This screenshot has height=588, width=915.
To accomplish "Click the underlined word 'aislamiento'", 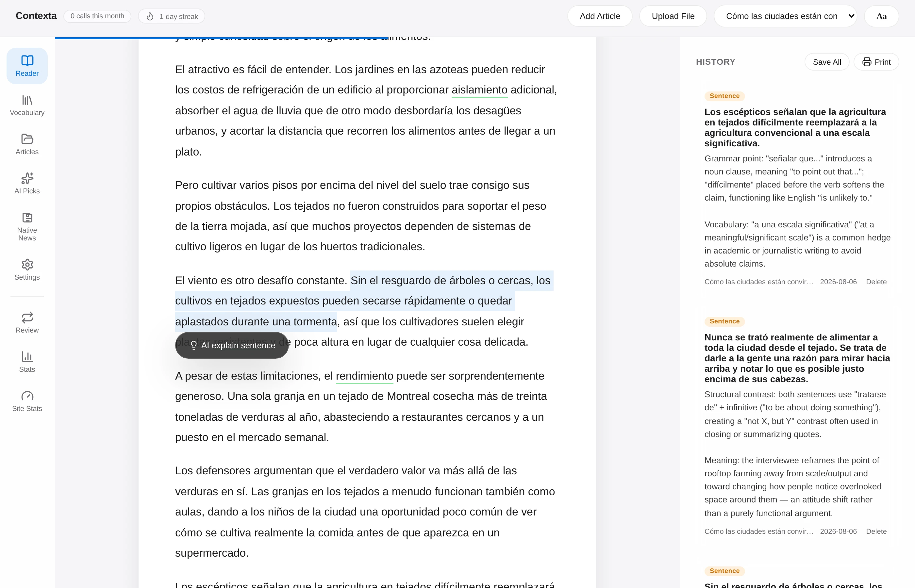I will [x=479, y=90].
